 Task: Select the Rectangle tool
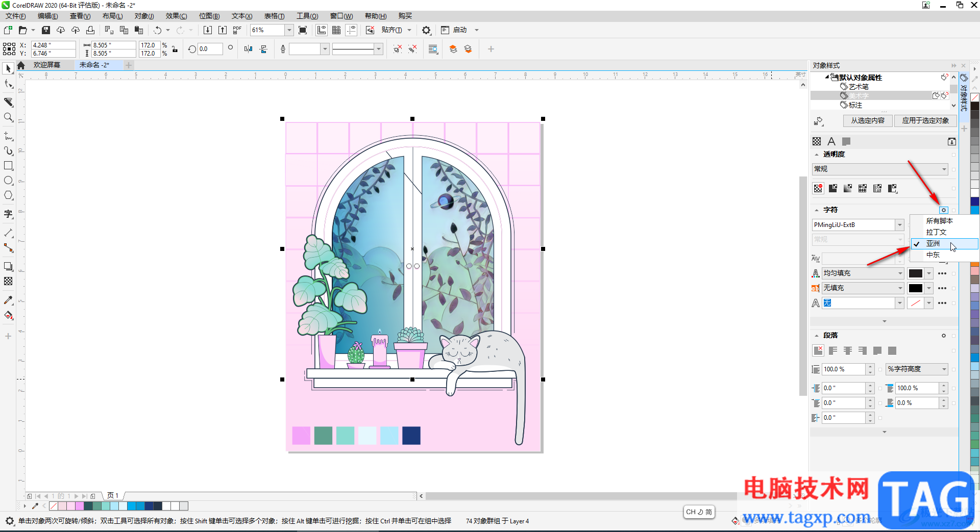(8, 166)
